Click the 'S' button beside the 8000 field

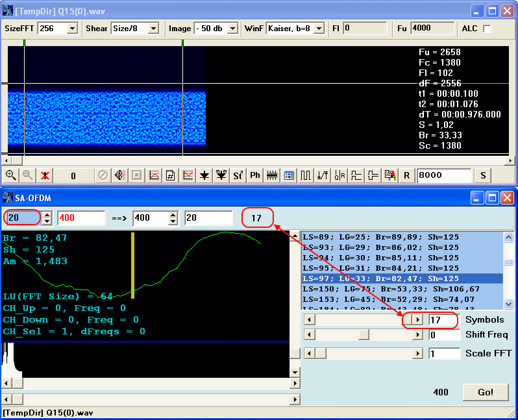tap(483, 175)
